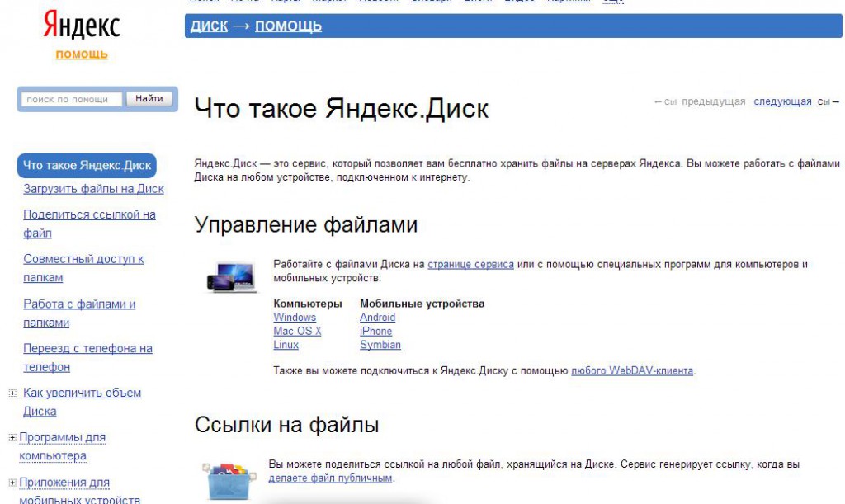Open the Symbian link
This screenshot has width=845, height=504.
click(x=380, y=345)
